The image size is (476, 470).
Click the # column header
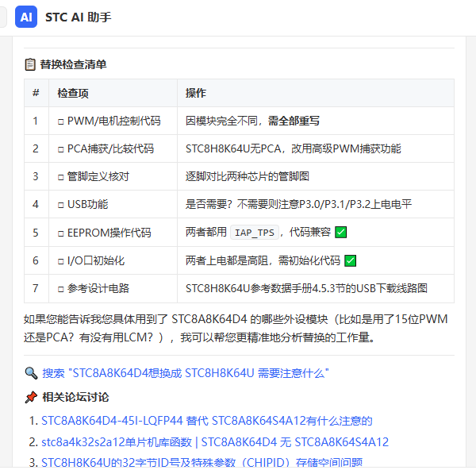tap(36, 93)
